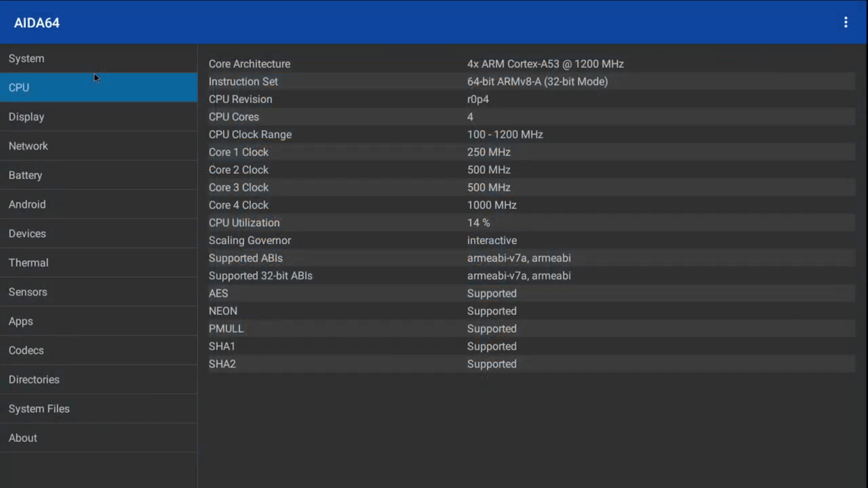Select the Core 4 Clock label
This screenshot has height=488, width=868.
pos(239,205)
